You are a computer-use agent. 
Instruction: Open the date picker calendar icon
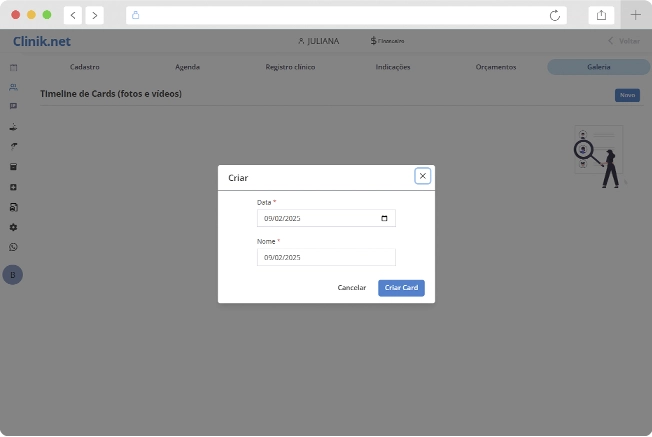[384, 218]
